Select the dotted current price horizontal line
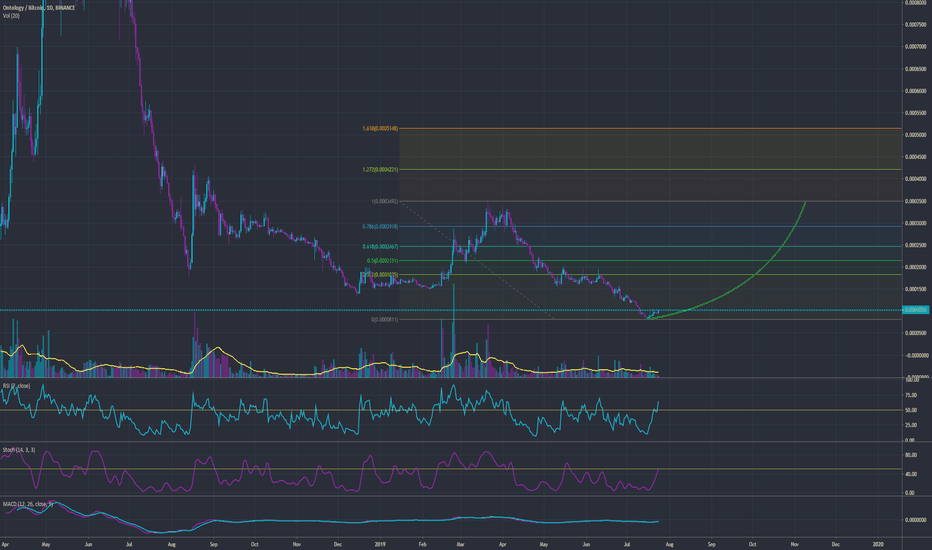The height and width of the screenshot is (550, 932). 451,310
